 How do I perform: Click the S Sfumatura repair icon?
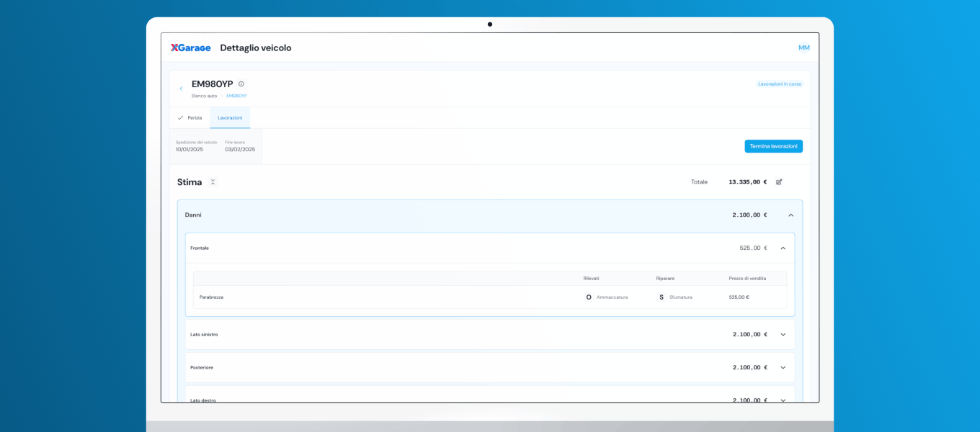(x=661, y=297)
